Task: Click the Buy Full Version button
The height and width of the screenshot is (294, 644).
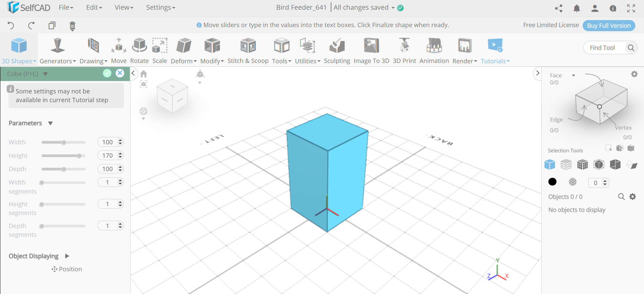Action: (609, 25)
